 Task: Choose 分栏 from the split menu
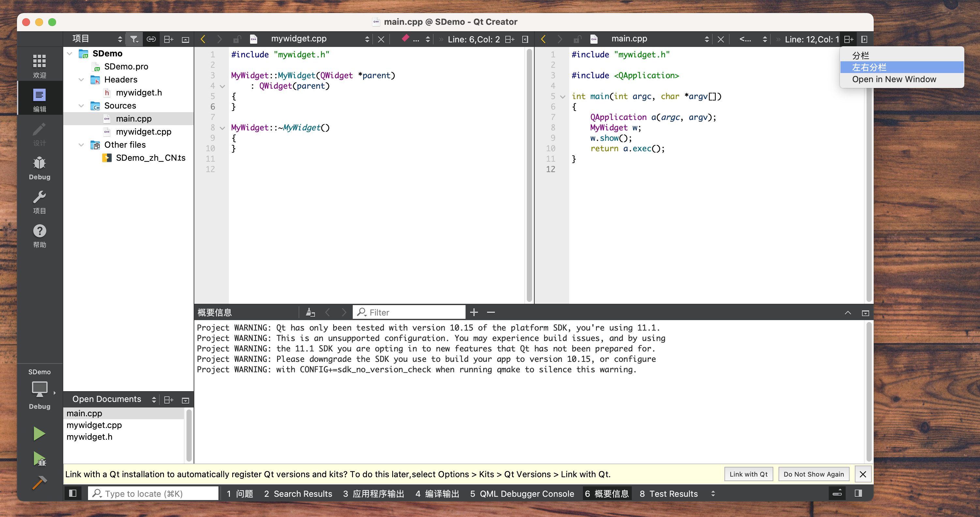[902, 55]
